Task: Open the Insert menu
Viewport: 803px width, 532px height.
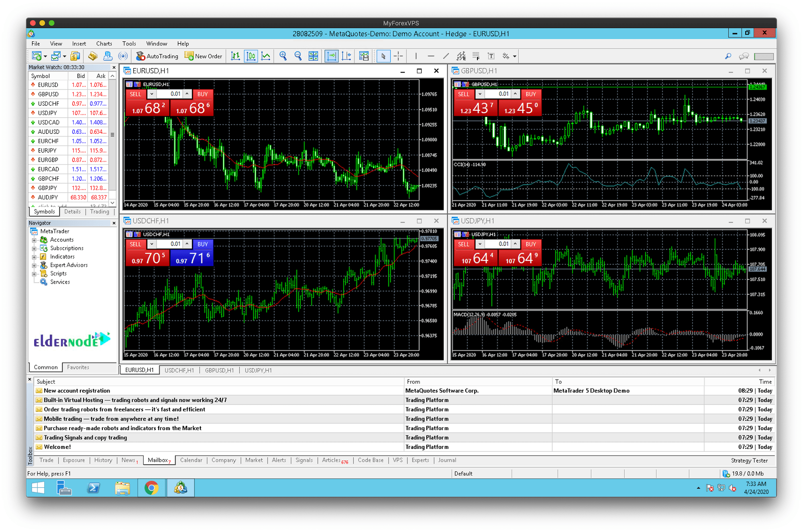Action: (79, 43)
